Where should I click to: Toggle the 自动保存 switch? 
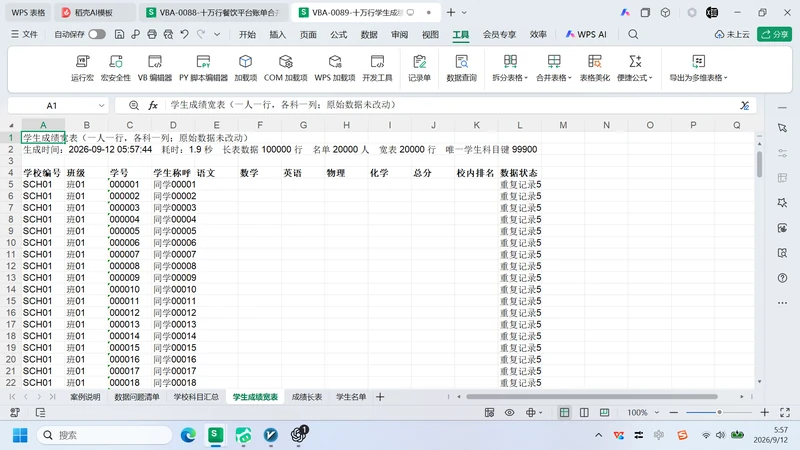pos(97,34)
